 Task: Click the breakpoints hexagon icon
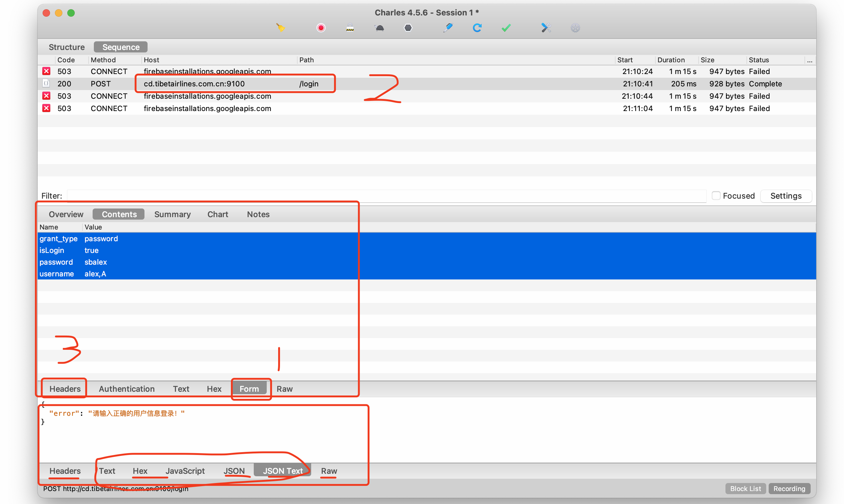point(408,27)
